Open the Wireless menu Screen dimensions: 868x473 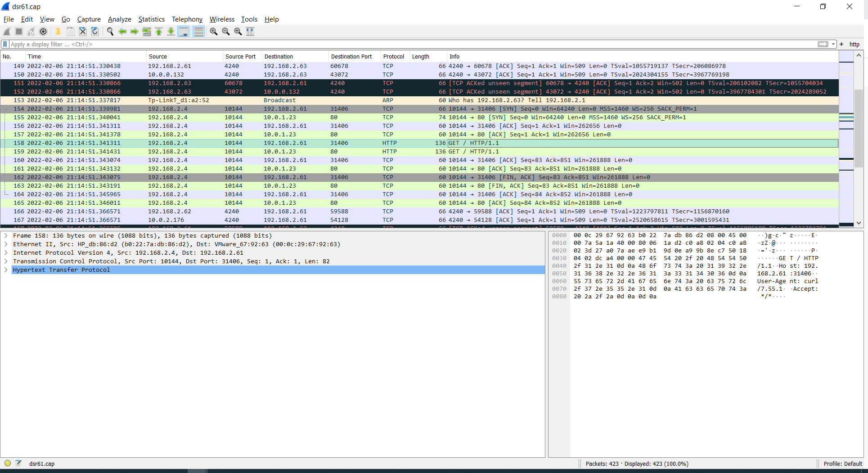tap(222, 19)
